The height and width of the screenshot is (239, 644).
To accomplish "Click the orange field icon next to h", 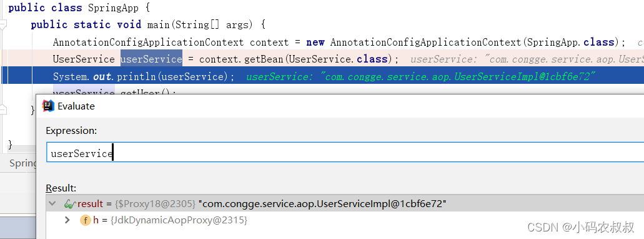I will tap(85, 220).
